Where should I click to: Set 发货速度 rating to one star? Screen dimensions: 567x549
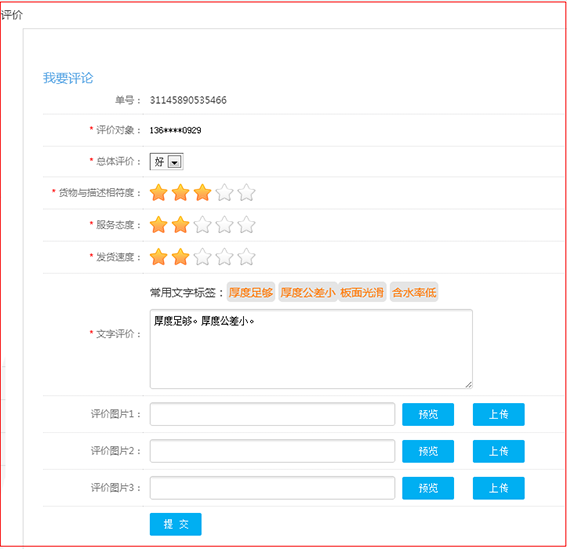coord(158,257)
